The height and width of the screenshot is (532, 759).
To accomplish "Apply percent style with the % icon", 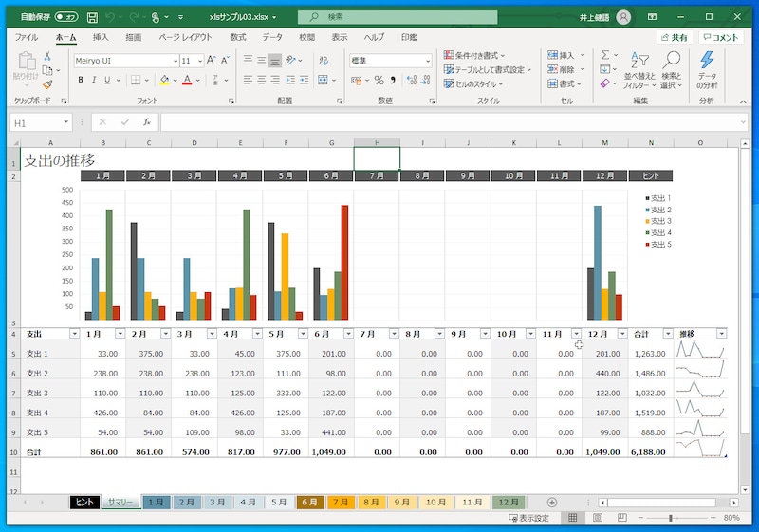I will 379,81.
